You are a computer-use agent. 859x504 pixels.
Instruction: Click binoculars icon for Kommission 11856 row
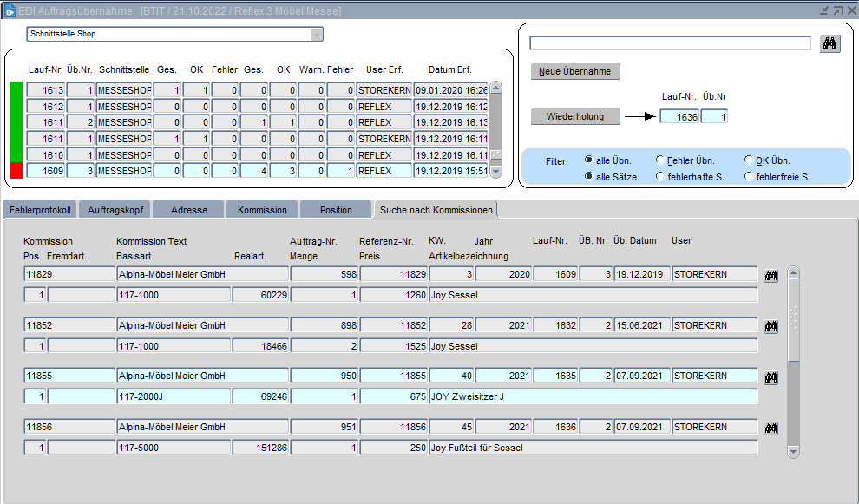coord(770,429)
